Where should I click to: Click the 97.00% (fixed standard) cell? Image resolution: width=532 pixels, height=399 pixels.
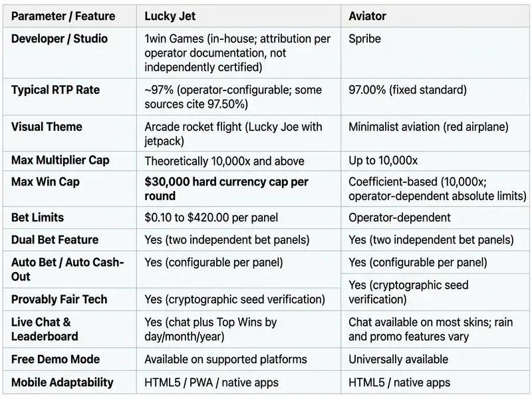[435, 97]
